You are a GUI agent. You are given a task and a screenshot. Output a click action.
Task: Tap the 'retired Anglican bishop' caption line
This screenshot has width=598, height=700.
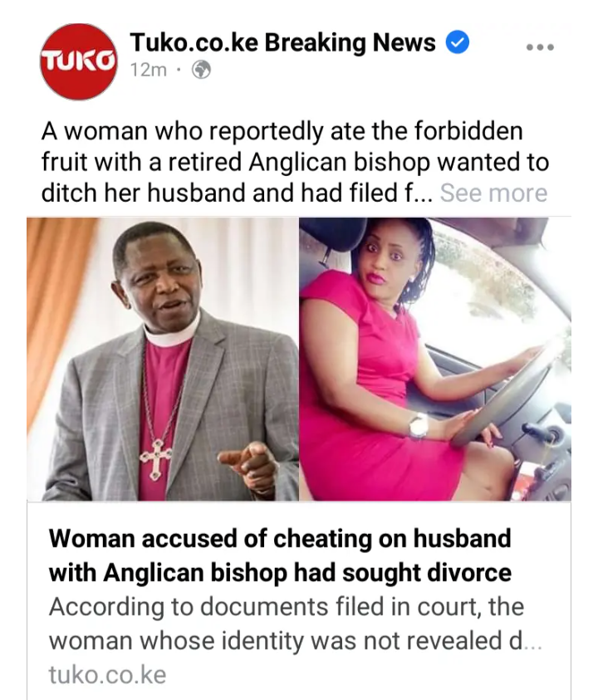tap(295, 162)
